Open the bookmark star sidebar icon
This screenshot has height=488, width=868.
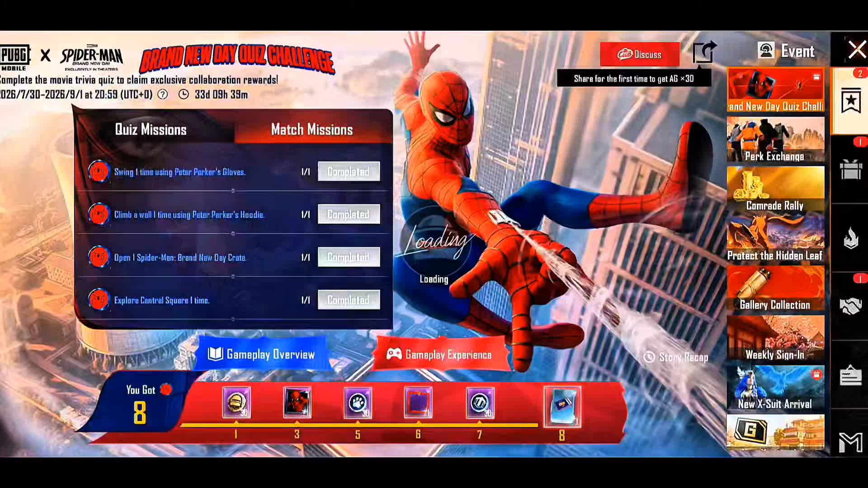pyautogui.click(x=851, y=100)
